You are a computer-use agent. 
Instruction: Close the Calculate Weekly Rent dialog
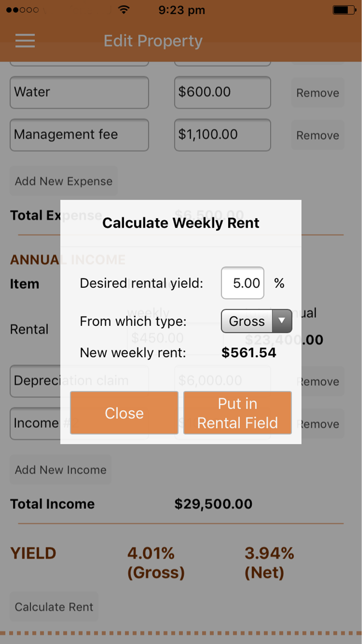coord(124,413)
